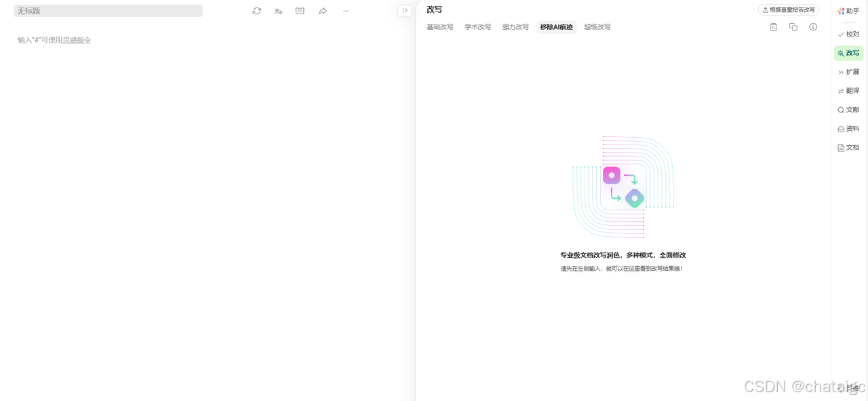Open the 校对 proofreading tool in sidebar
This screenshot has width=868, height=401.
(848, 34)
